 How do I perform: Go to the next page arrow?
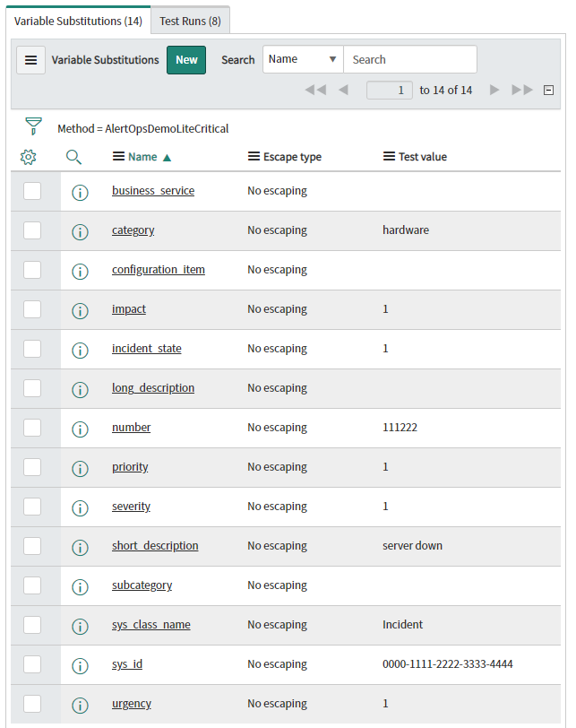coord(494,90)
